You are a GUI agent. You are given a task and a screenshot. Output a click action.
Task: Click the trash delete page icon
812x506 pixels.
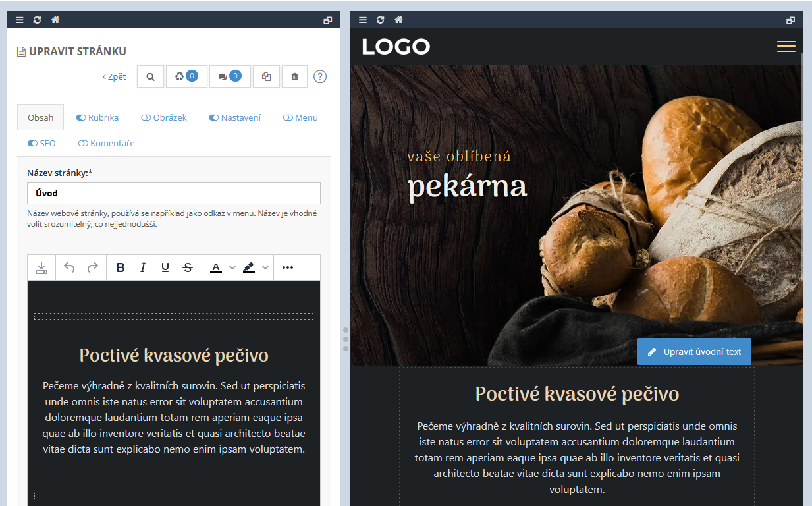294,76
